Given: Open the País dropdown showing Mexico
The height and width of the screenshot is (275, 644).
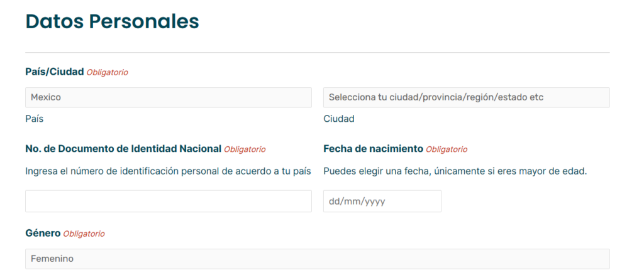Looking at the screenshot, I should click(168, 97).
